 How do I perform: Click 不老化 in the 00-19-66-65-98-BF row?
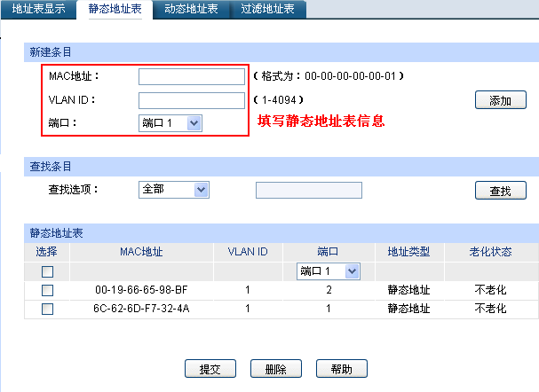(x=491, y=290)
